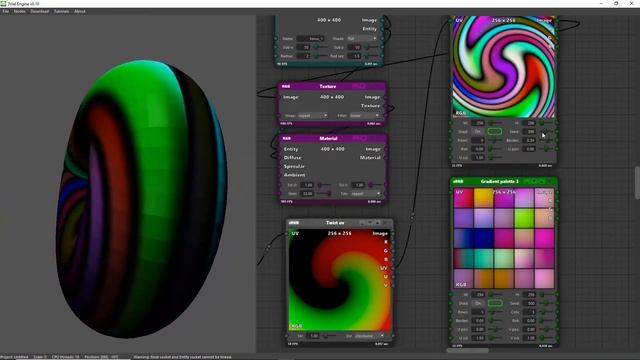Click the UV input socket of Twist uv node
The width and height of the screenshot is (640, 360).
coord(287,233)
